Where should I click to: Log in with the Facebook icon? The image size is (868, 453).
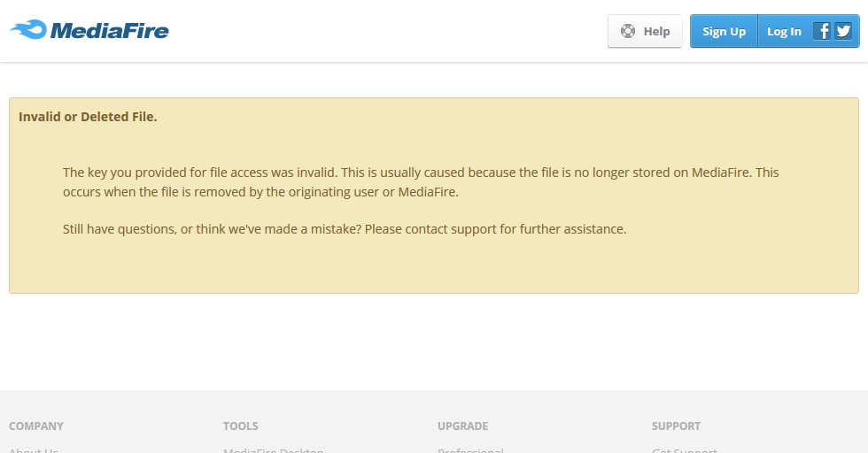point(823,31)
